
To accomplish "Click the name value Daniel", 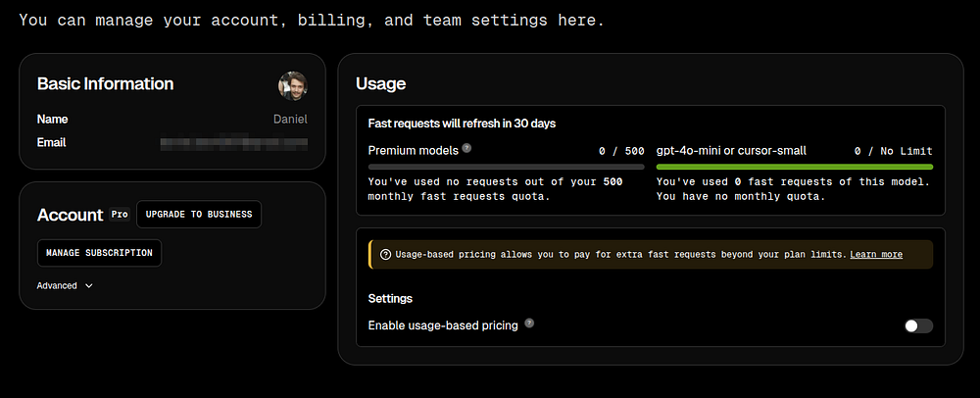I will (289, 120).
